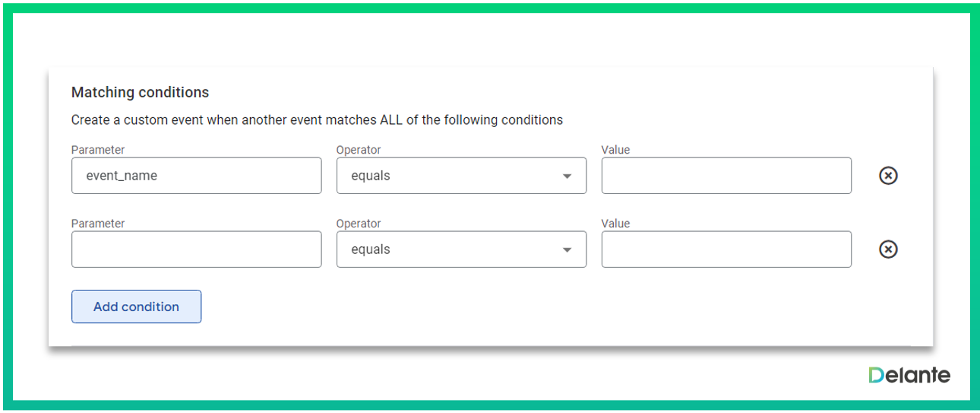The image size is (980, 413).
Task: Focus the Value field in the second row
Action: pyautogui.click(x=726, y=249)
